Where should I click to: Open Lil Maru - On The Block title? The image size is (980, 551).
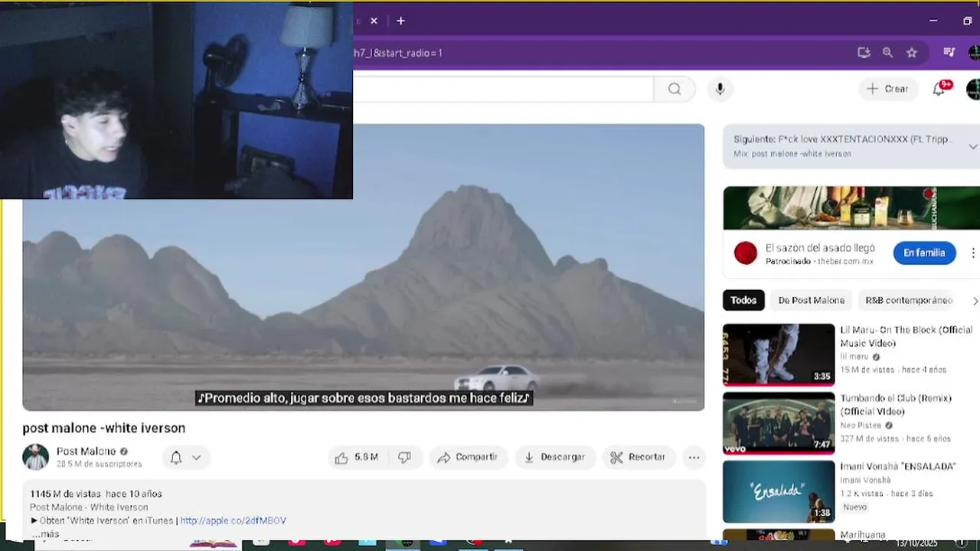tap(906, 337)
